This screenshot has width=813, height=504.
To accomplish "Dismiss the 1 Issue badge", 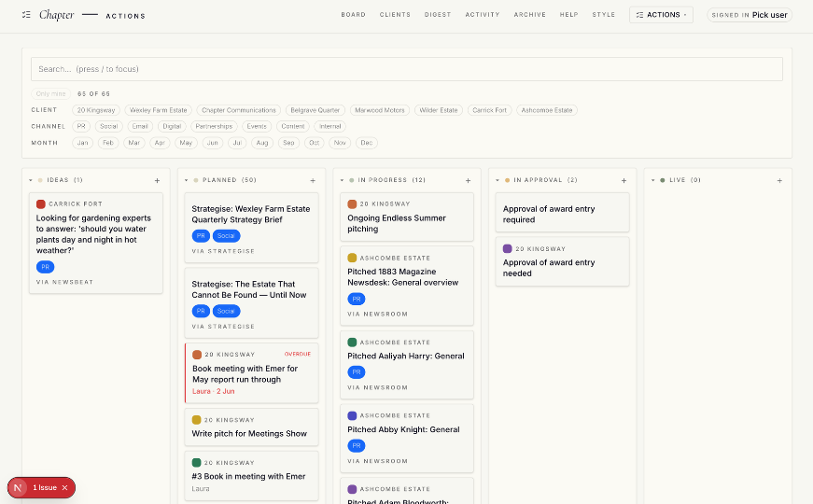I will pos(64,487).
